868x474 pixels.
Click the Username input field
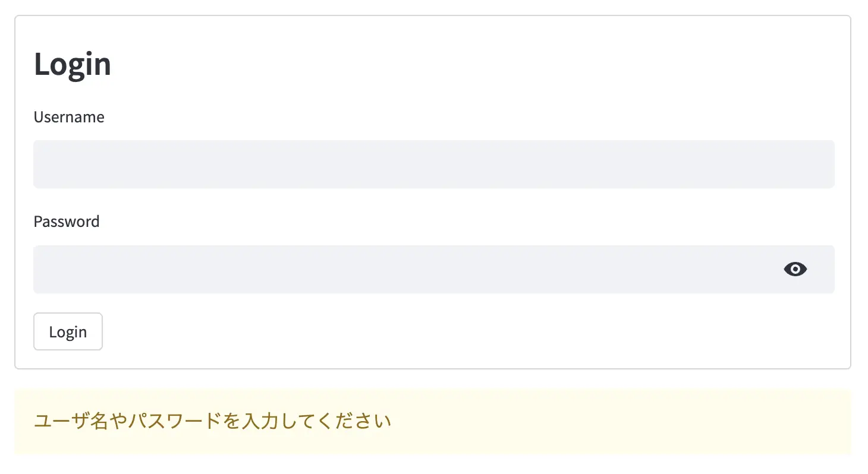434,164
